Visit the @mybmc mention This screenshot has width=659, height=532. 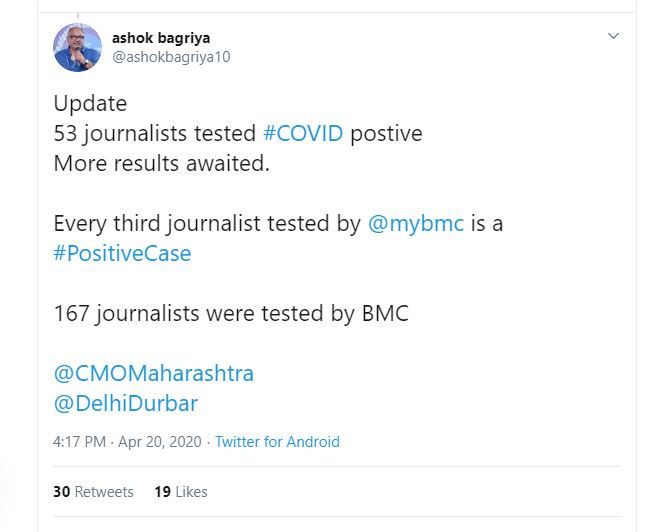(x=416, y=223)
